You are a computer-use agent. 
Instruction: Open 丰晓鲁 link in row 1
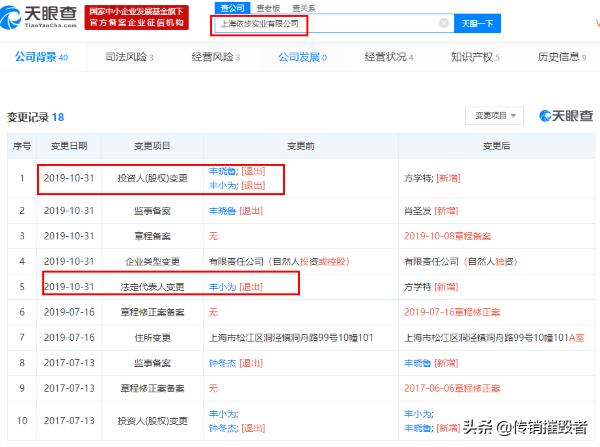[223, 171]
